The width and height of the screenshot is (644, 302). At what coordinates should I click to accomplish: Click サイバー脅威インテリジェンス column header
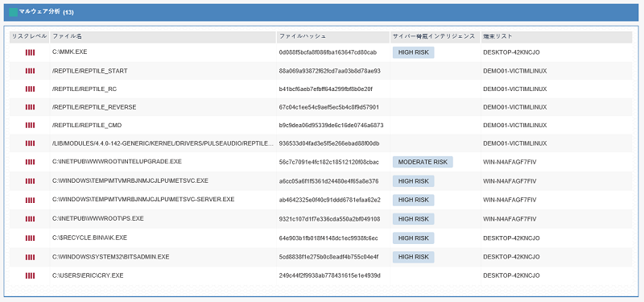(x=436, y=36)
